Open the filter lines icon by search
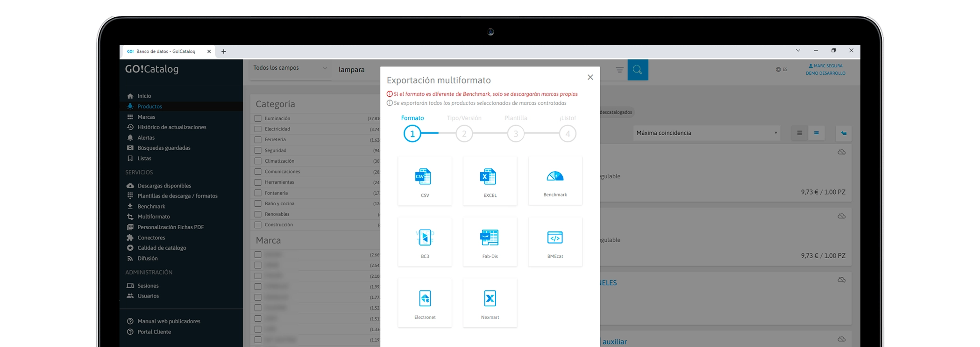Screen dimensions: 980x347 coord(619,70)
